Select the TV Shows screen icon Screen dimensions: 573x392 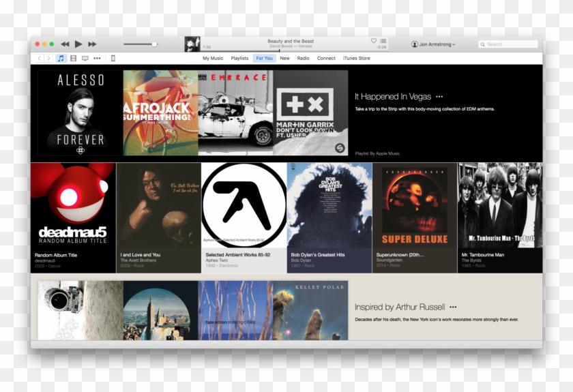click(x=85, y=58)
